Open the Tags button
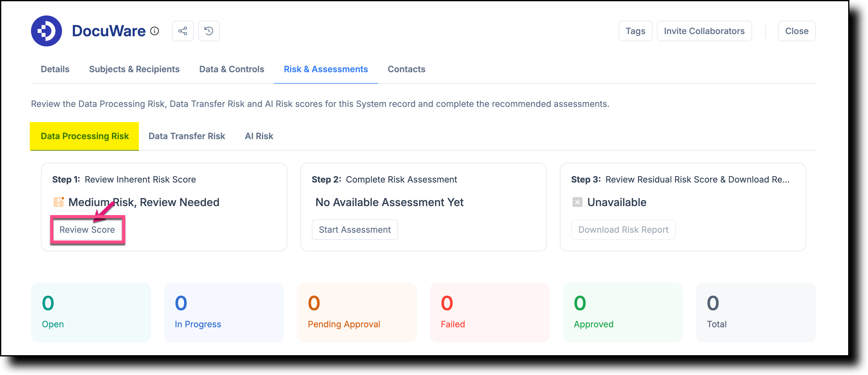 point(635,31)
